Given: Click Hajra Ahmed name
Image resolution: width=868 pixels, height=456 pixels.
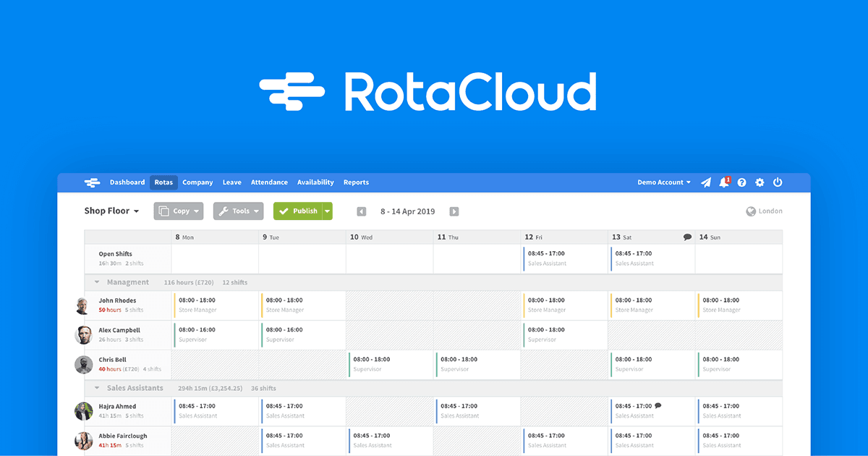Looking at the screenshot, I should point(117,406).
